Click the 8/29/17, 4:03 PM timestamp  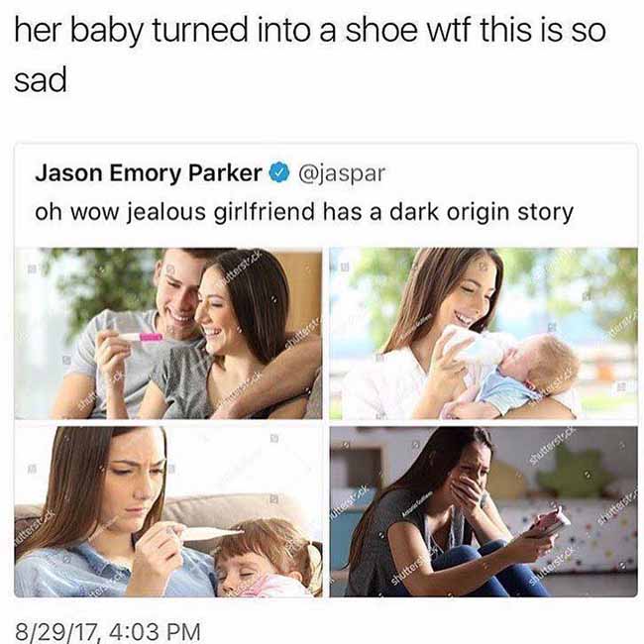(x=107, y=630)
